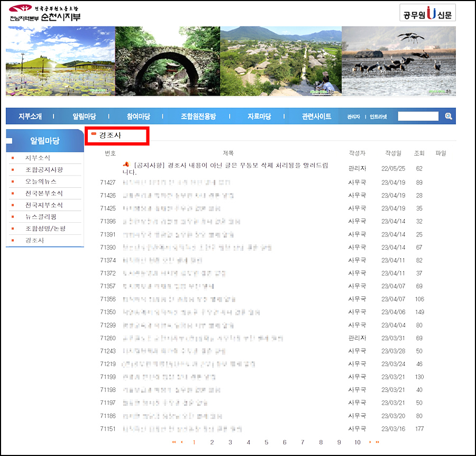Open post number 71396
The image size is (476, 456).
coord(181,221)
